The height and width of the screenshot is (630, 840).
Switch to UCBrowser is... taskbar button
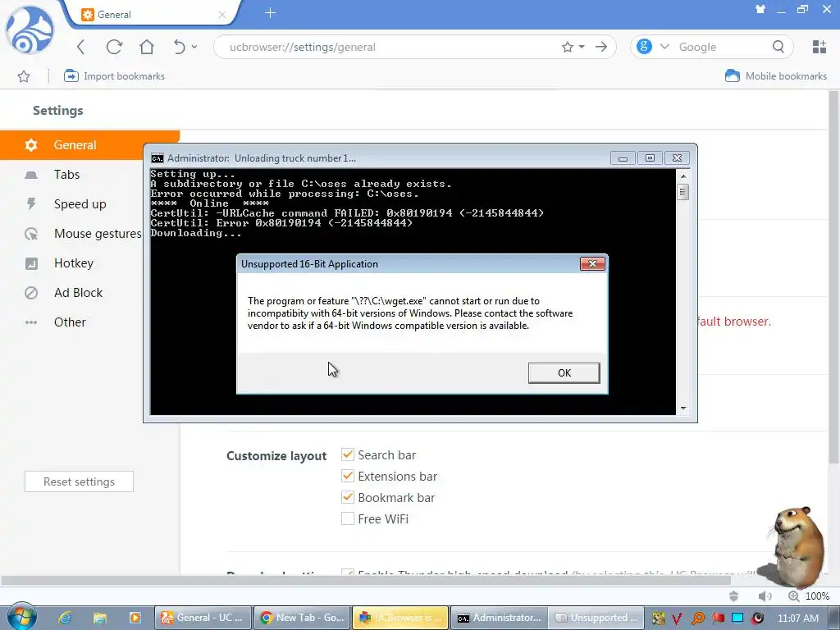point(400,618)
